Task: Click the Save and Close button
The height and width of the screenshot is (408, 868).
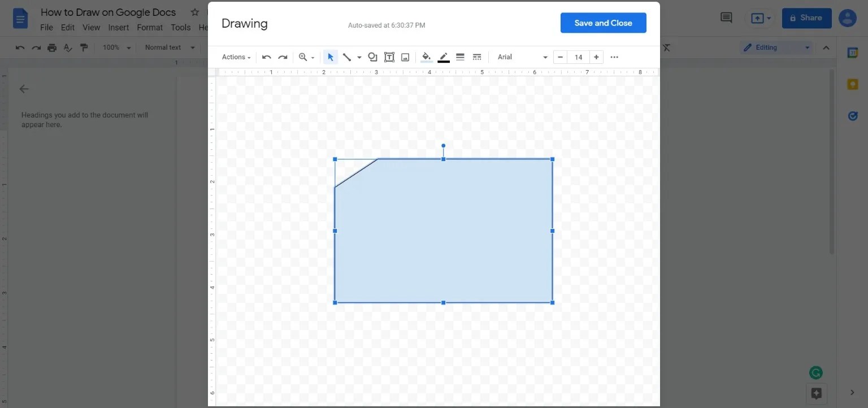Action: (603, 23)
